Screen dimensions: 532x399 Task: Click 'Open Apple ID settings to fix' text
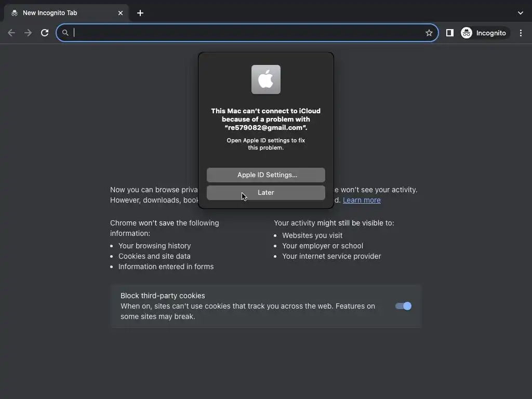click(265, 140)
